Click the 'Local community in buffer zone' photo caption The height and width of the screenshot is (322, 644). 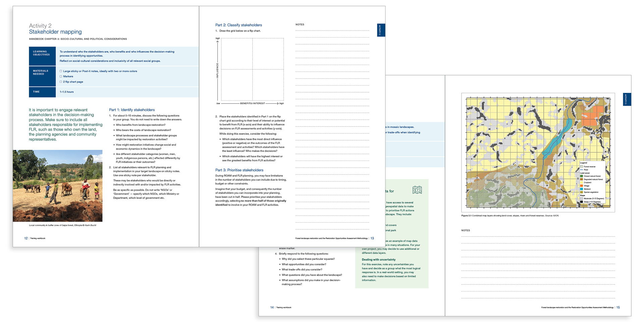63,225
